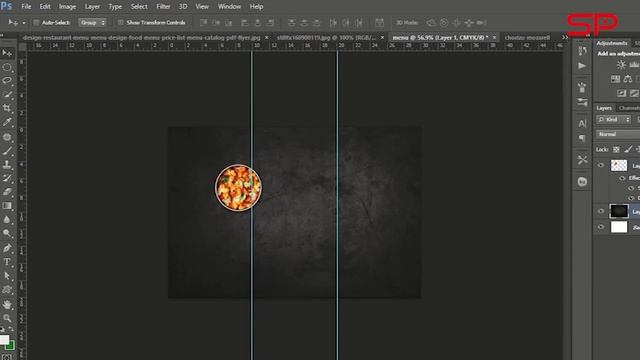Screen dimensions: 640x360
Task: Select the Clone Stamp tool
Action: click(x=7, y=165)
